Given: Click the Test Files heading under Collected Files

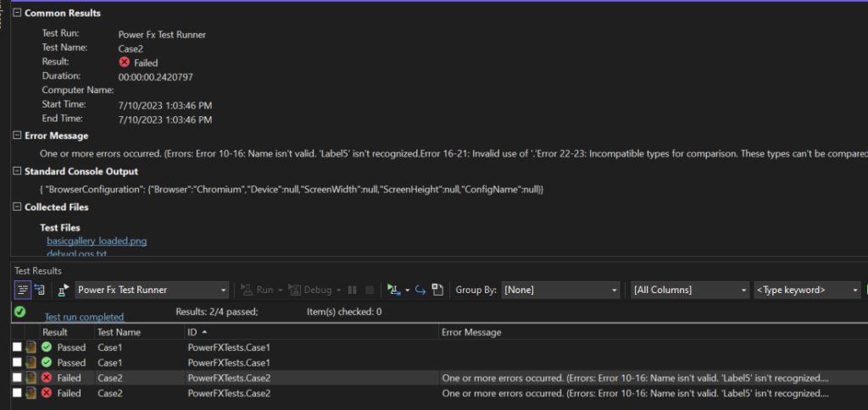Looking at the screenshot, I should pyautogui.click(x=60, y=227).
